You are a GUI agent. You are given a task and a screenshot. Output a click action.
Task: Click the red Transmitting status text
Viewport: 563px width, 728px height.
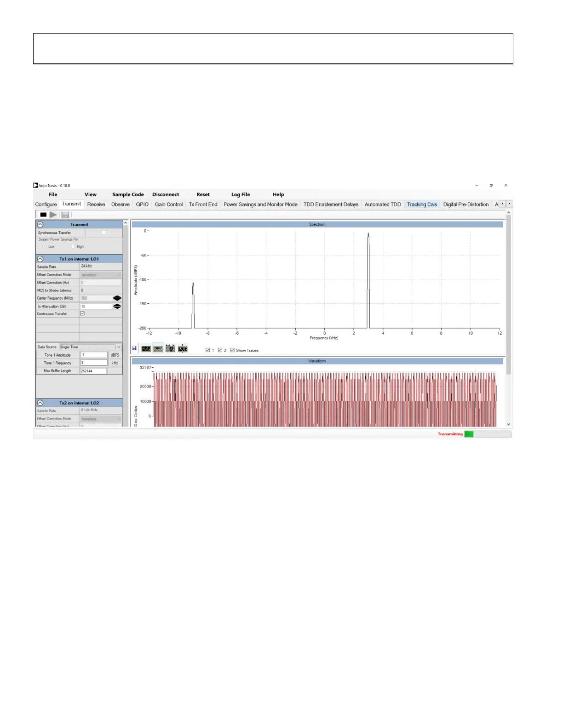450,434
